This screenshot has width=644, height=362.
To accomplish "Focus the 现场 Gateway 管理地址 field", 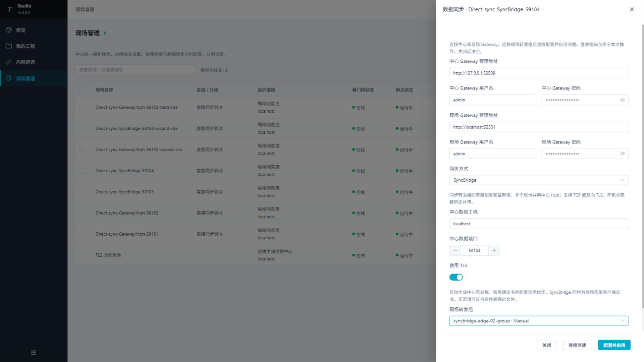I will pos(539,127).
